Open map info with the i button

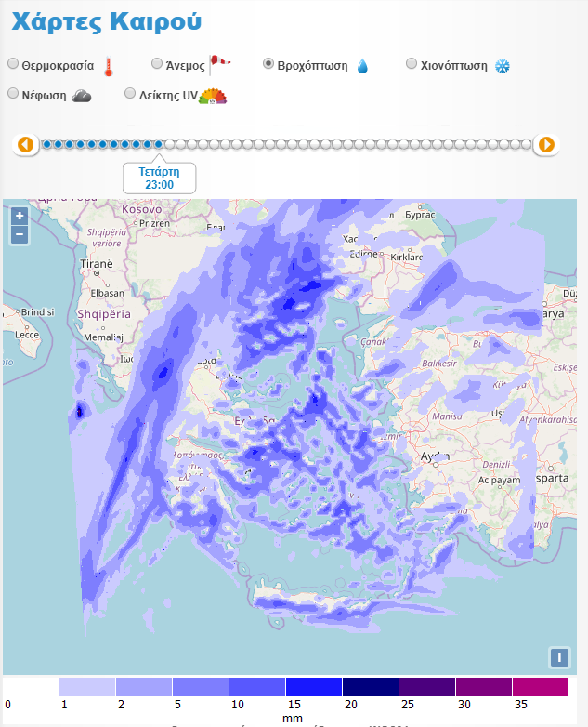coord(559,657)
